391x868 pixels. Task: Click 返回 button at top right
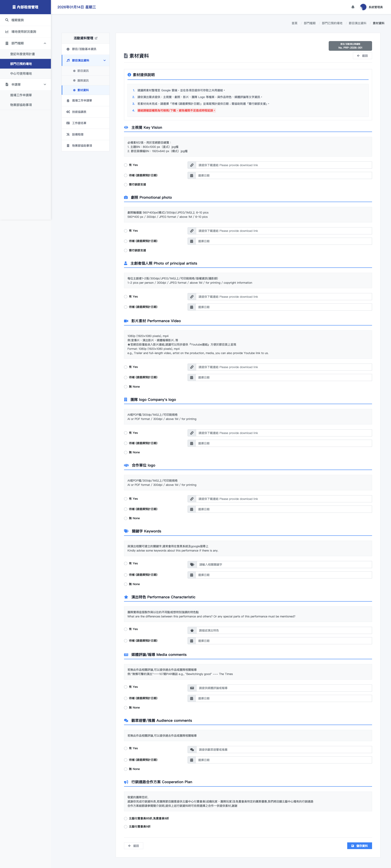coord(362,56)
